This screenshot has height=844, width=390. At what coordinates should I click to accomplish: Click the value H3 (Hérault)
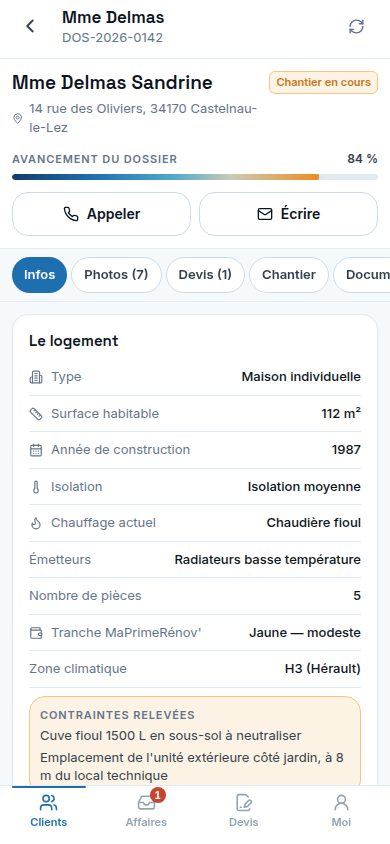[323, 669]
